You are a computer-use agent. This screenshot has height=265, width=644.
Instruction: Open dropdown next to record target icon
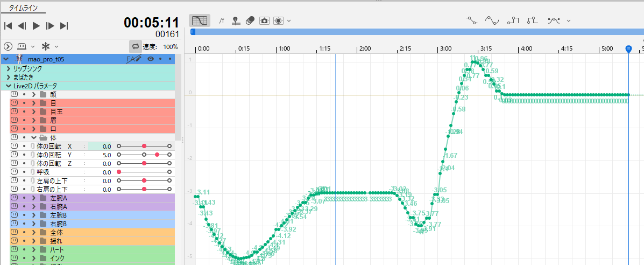click(289, 20)
